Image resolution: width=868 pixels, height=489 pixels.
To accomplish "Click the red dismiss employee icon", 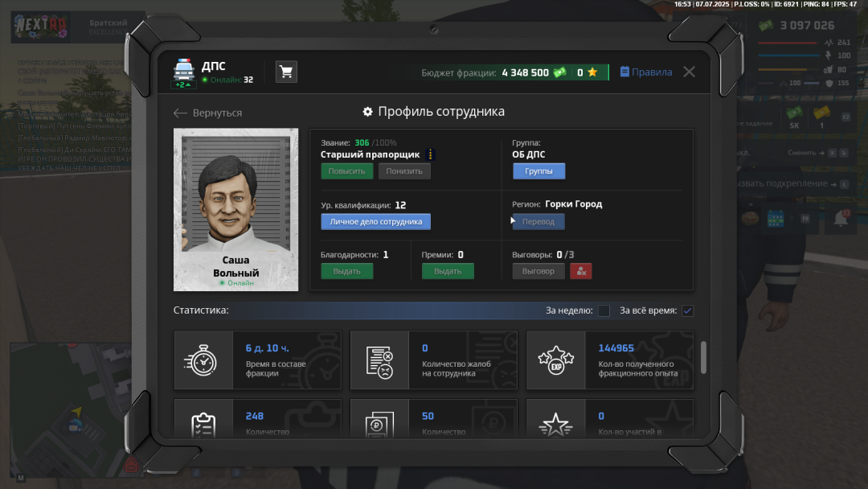I will (581, 271).
